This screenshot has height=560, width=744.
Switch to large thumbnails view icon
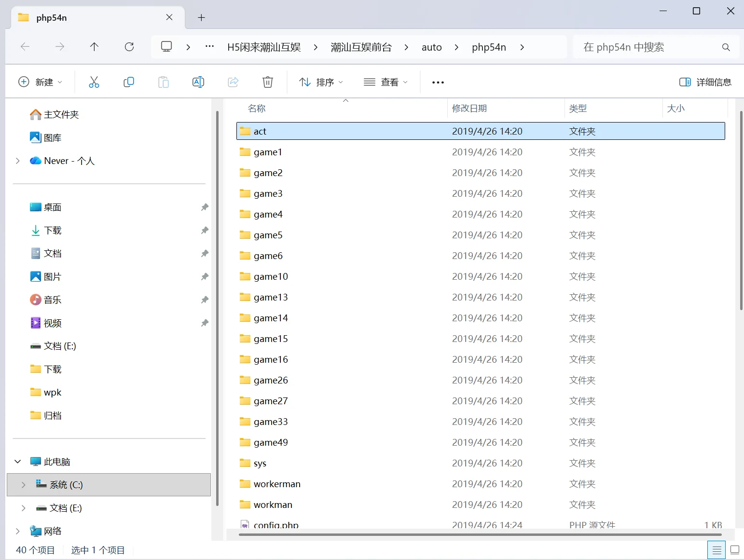pyautogui.click(x=735, y=550)
